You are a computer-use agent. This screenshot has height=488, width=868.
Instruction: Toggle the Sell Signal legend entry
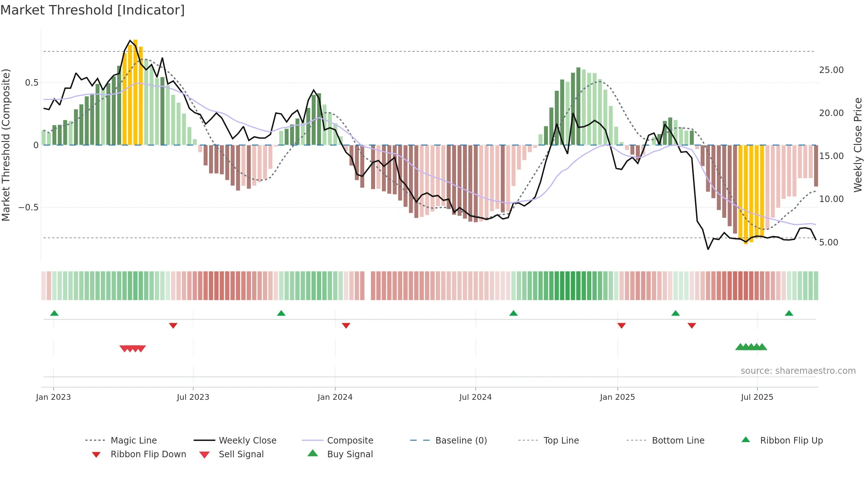click(x=231, y=454)
